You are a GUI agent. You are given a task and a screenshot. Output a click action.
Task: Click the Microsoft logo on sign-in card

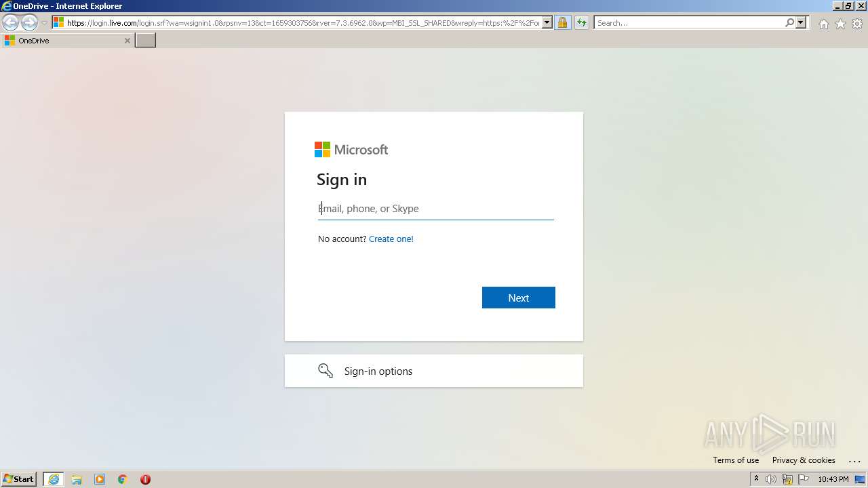coord(351,150)
